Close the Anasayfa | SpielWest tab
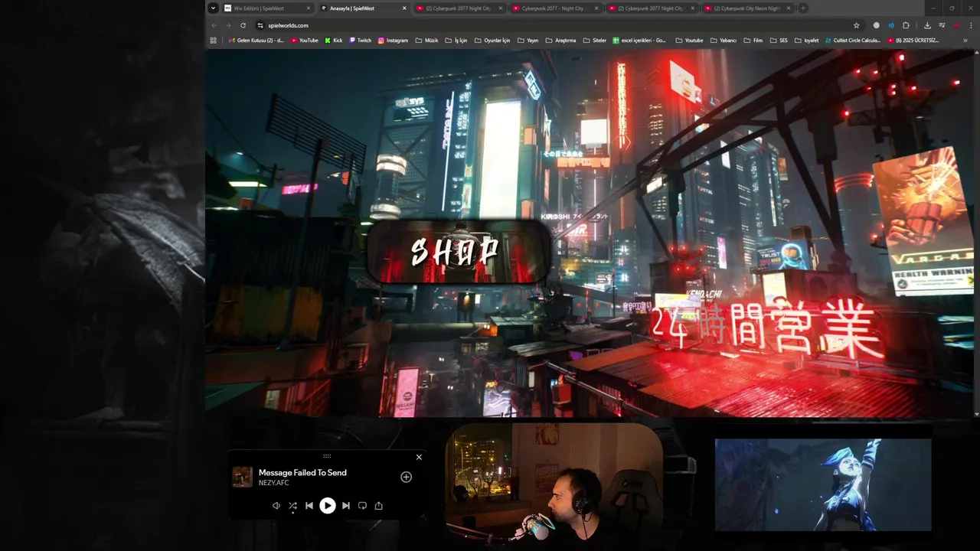 coord(404,8)
